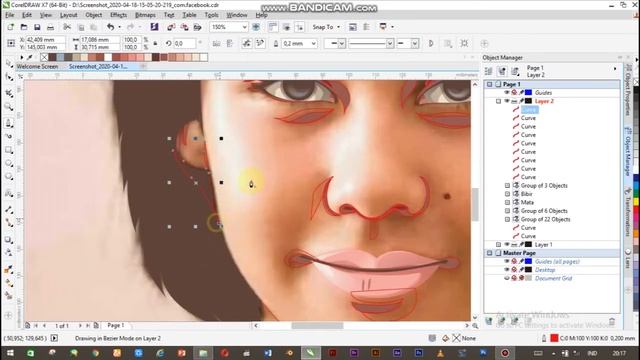Open the Snap To dropdown

tap(326, 27)
